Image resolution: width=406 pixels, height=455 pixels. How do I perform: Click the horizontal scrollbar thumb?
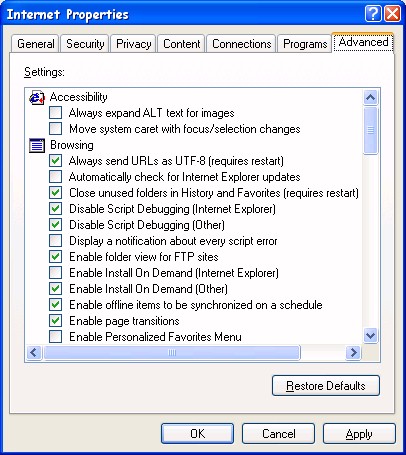pos(172,352)
